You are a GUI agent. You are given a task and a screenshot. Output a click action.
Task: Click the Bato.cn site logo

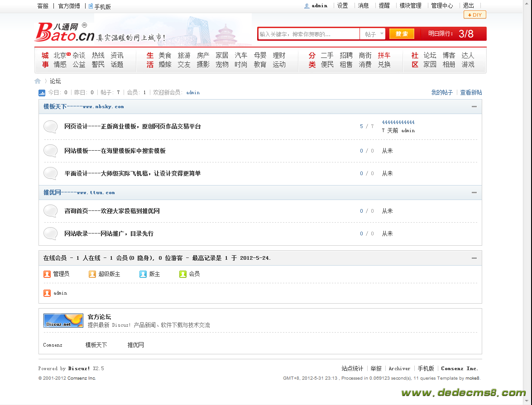64,32
